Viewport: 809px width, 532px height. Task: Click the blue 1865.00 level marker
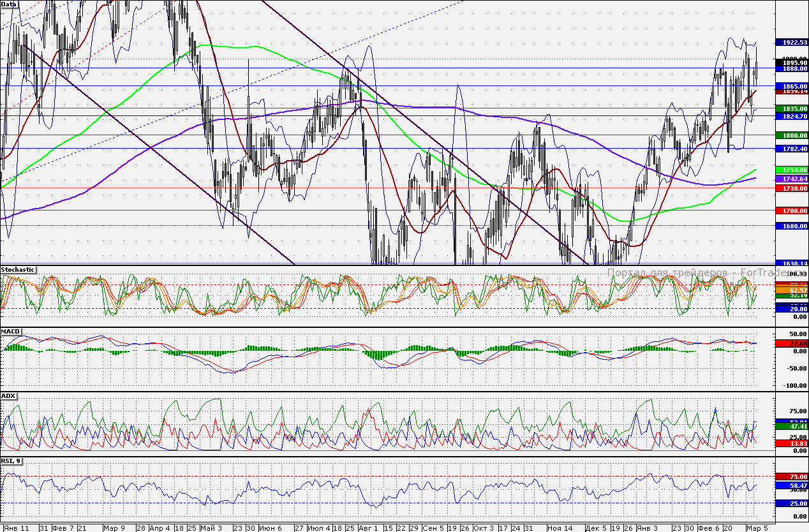point(791,85)
